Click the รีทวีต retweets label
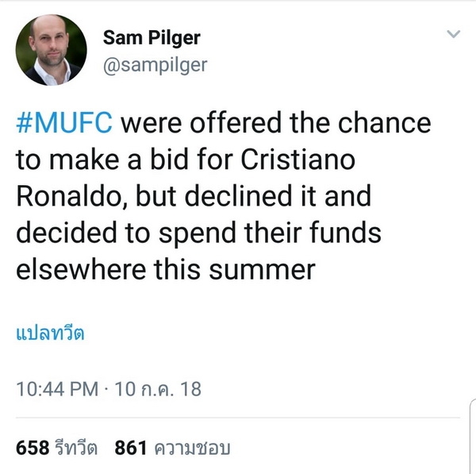 [x=75, y=449]
